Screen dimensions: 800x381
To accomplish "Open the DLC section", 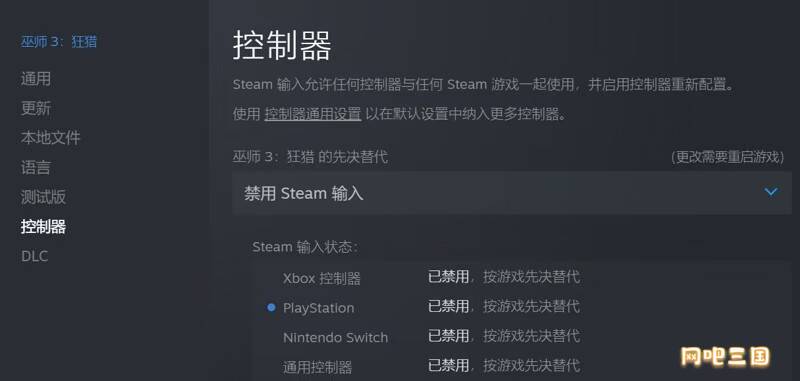I will click(x=35, y=256).
